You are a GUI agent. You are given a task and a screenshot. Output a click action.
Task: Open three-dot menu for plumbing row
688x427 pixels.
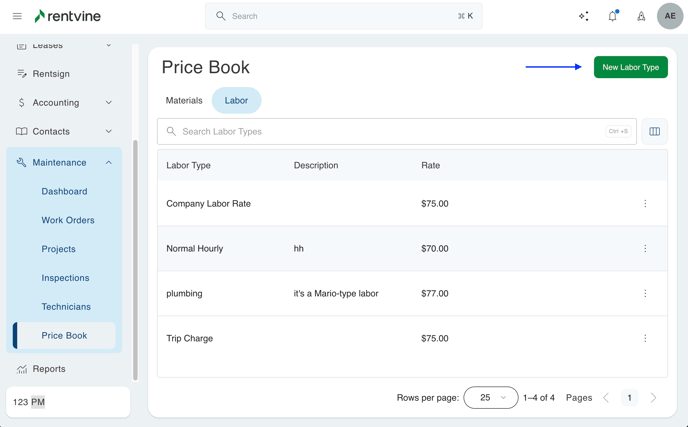[x=645, y=294]
